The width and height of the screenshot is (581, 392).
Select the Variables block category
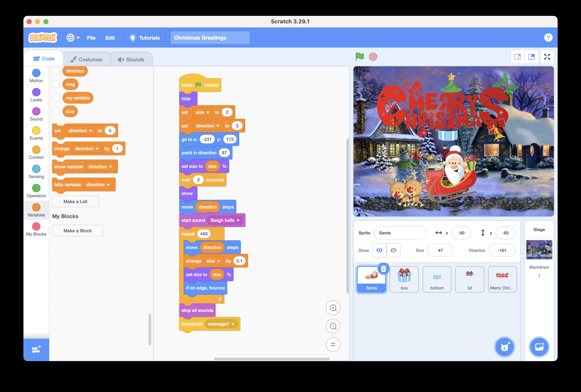[36, 210]
